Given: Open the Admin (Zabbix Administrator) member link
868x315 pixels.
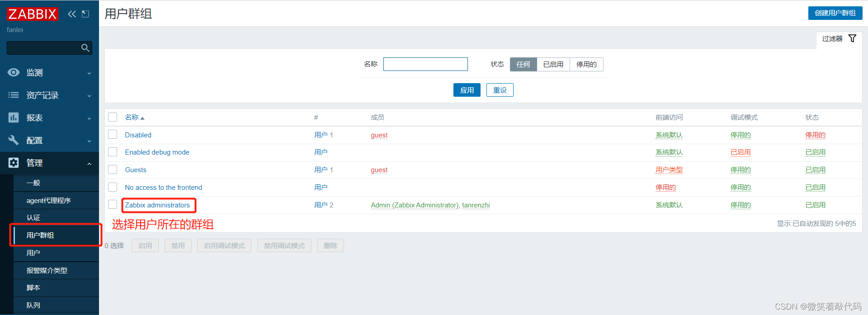Looking at the screenshot, I should [x=414, y=205].
